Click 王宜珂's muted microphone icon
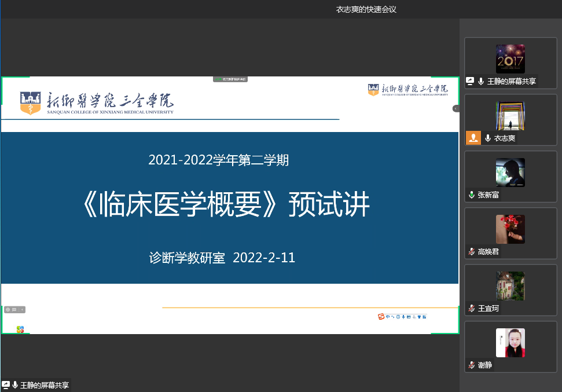The width and height of the screenshot is (562, 392). [472, 309]
